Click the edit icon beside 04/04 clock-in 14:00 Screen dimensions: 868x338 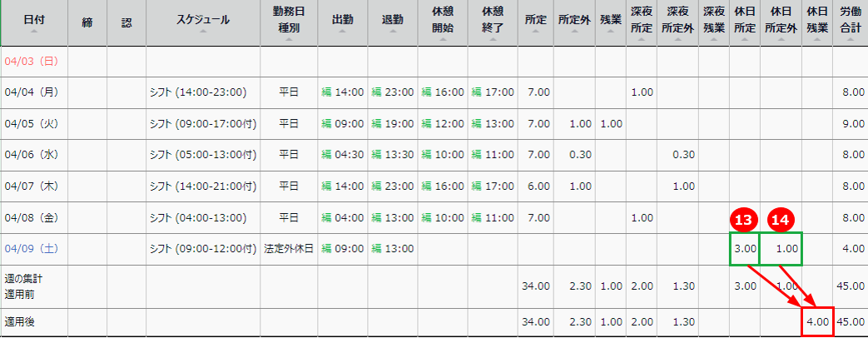coord(326,92)
